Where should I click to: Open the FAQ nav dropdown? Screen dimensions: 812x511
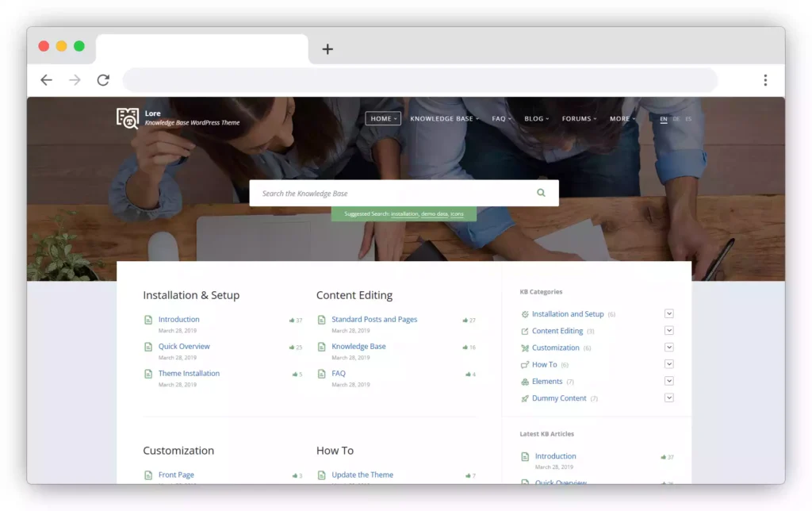501,119
